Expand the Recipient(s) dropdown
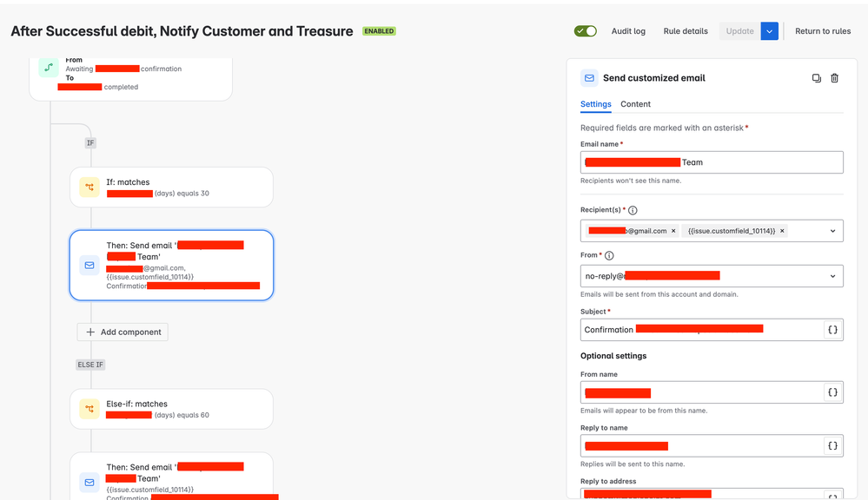 click(x=832, y=231)
